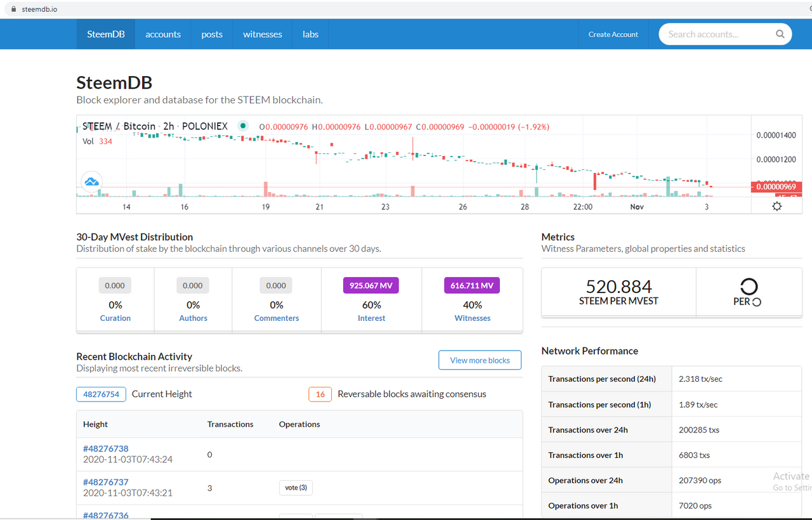Click the Authors distribution link
Viewport: 812px width, 520px height.
(x=193, y=318)
